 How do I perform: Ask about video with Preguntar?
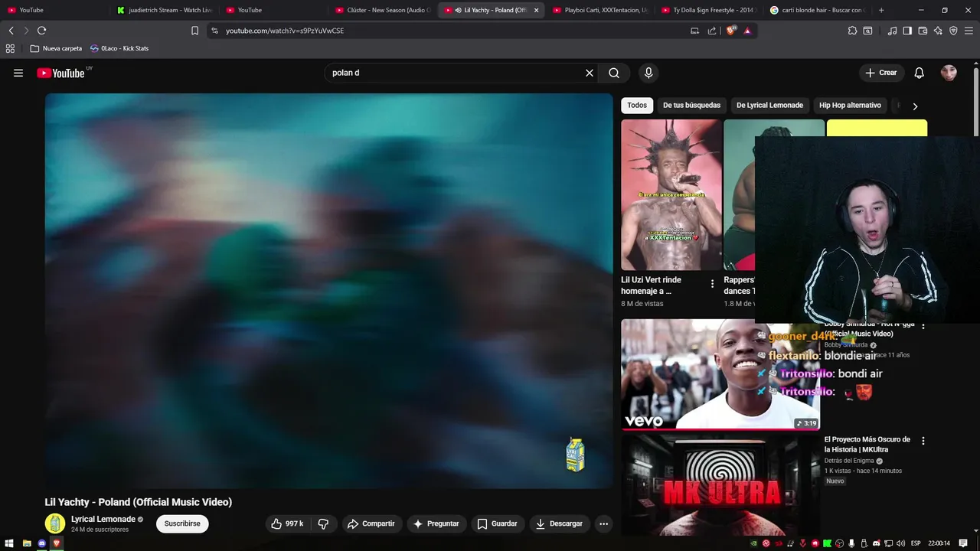pos(436,523)
